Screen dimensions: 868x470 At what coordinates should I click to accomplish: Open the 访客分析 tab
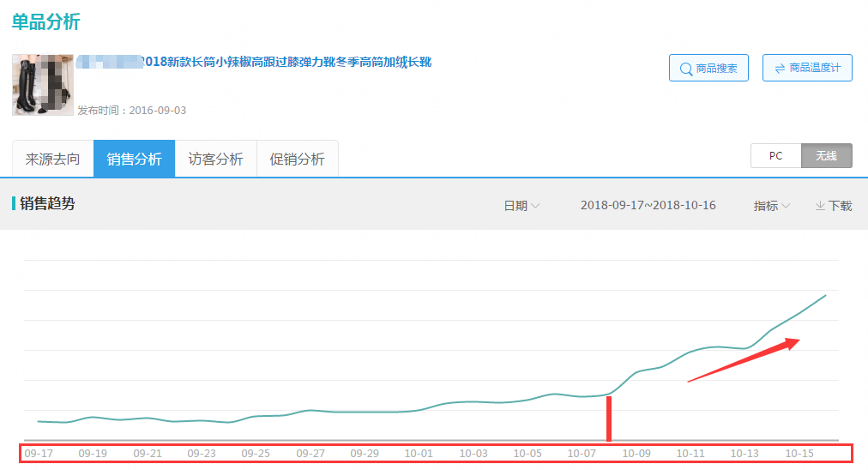pos(216,159)
